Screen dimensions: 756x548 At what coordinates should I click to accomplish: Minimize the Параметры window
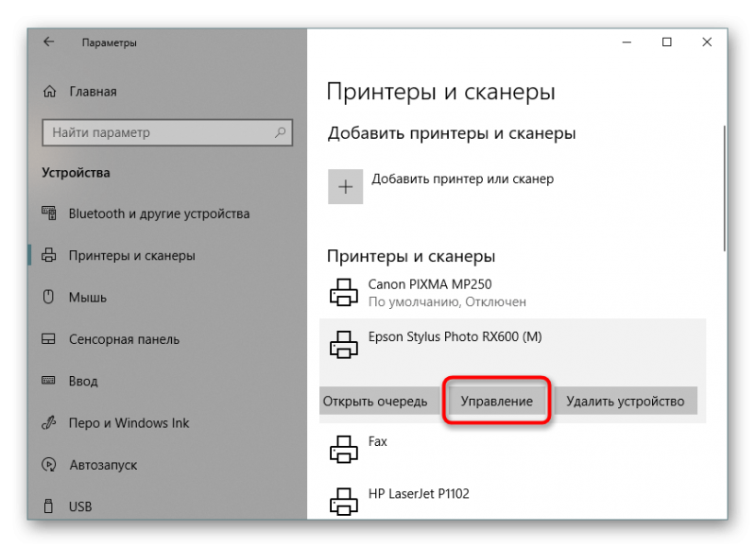[627, 43]
